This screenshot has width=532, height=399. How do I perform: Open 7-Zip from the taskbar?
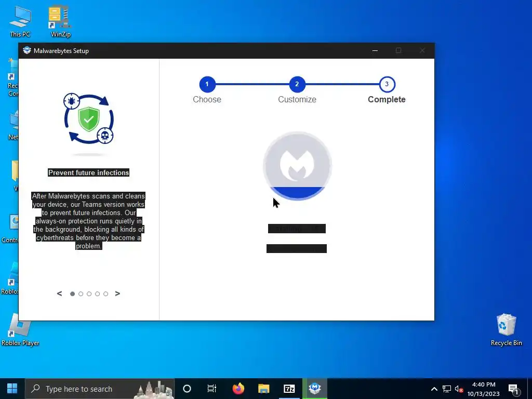click(289, 389)
